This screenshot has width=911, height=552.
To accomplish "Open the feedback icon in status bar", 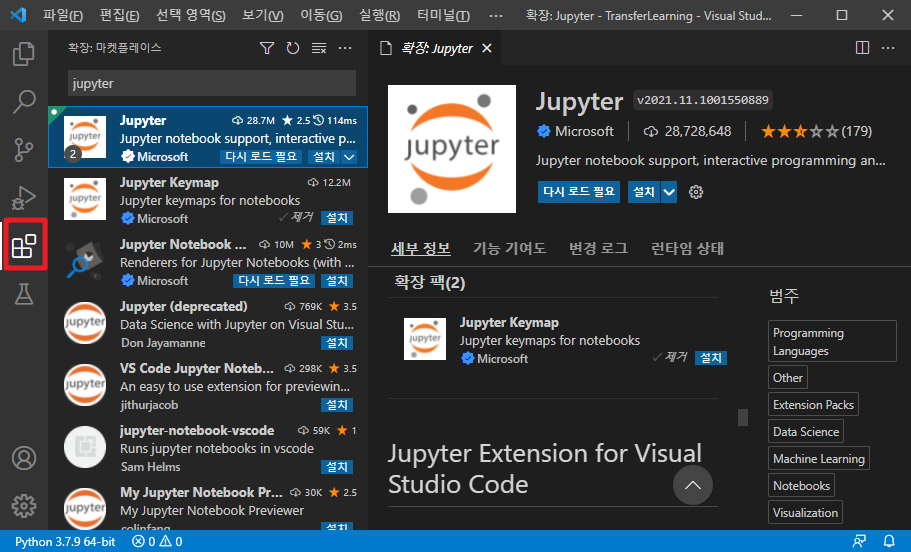I will [859, 542].
